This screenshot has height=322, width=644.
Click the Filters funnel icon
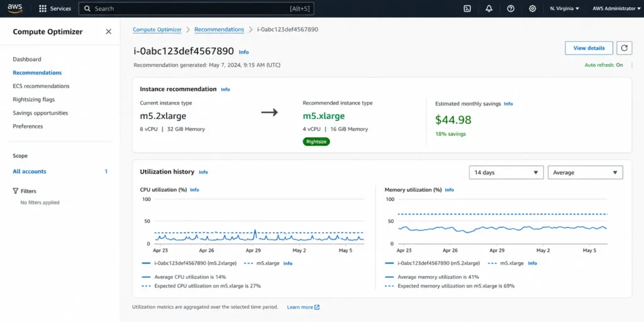(16, 191)
